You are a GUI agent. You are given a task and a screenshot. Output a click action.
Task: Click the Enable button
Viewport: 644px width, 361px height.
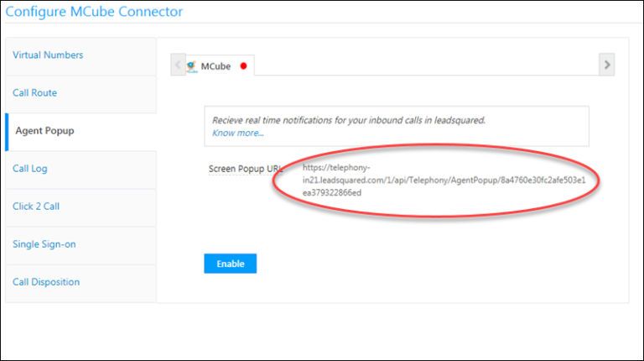(230, 264)
